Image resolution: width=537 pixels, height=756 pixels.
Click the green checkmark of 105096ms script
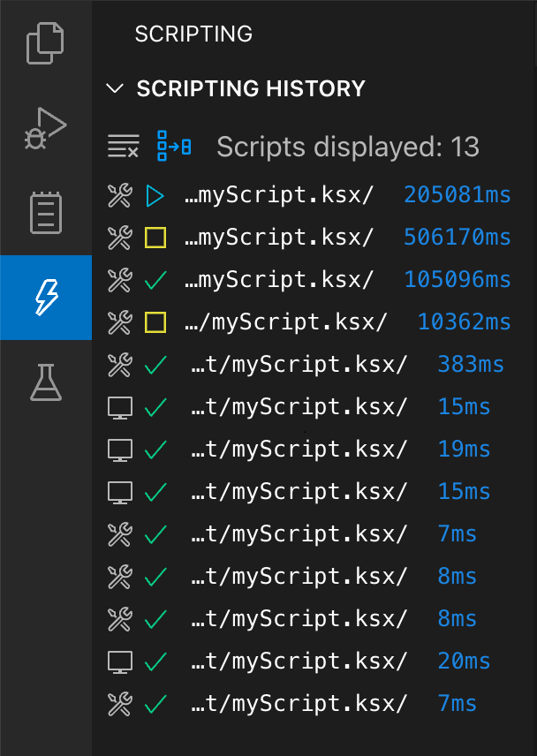tap(155, 280)
